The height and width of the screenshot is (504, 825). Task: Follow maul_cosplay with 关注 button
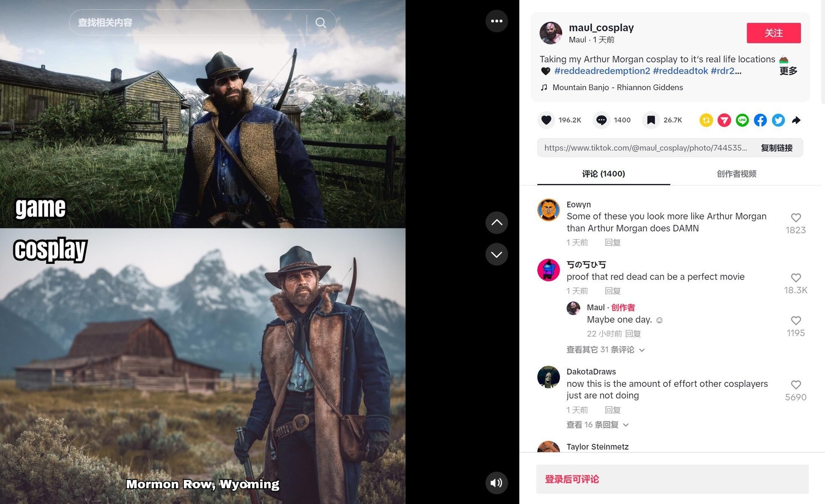[774, 33]
